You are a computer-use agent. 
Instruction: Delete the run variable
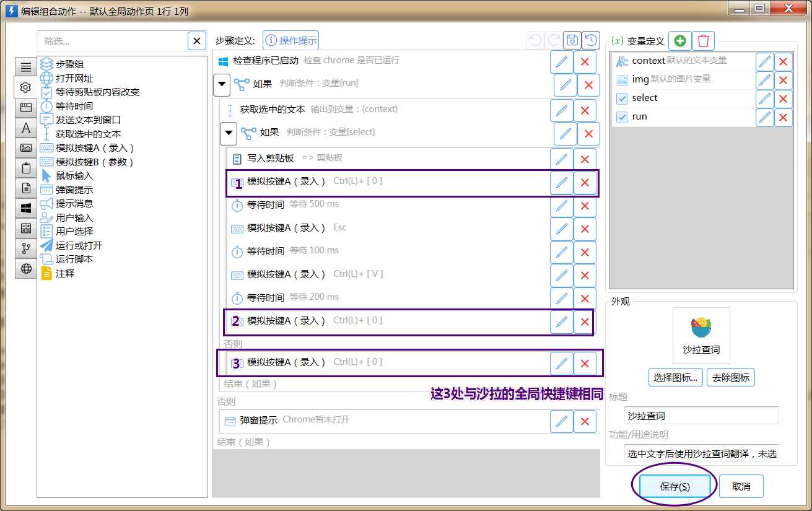[784, 118]
